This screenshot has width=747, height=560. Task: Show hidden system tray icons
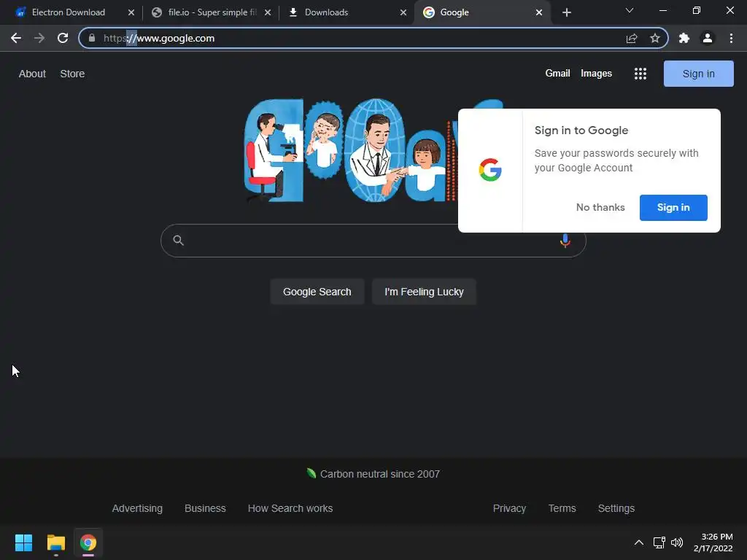[x=639, y=542]
